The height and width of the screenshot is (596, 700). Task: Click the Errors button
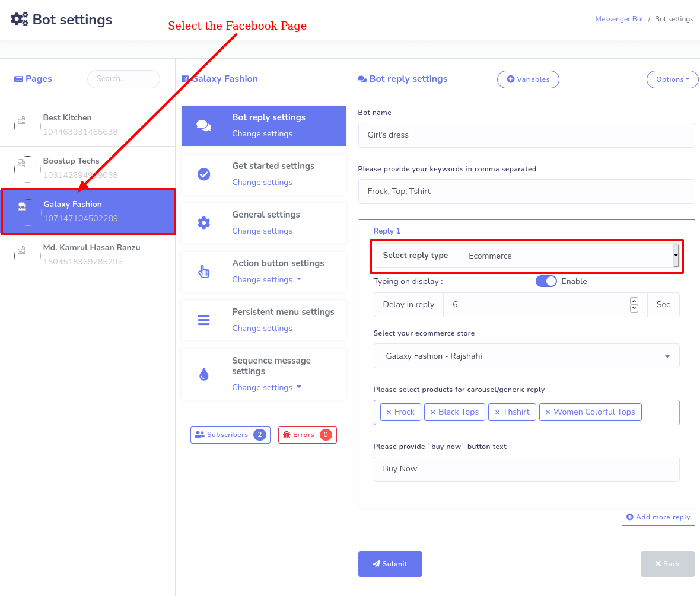tap(307, 435)
